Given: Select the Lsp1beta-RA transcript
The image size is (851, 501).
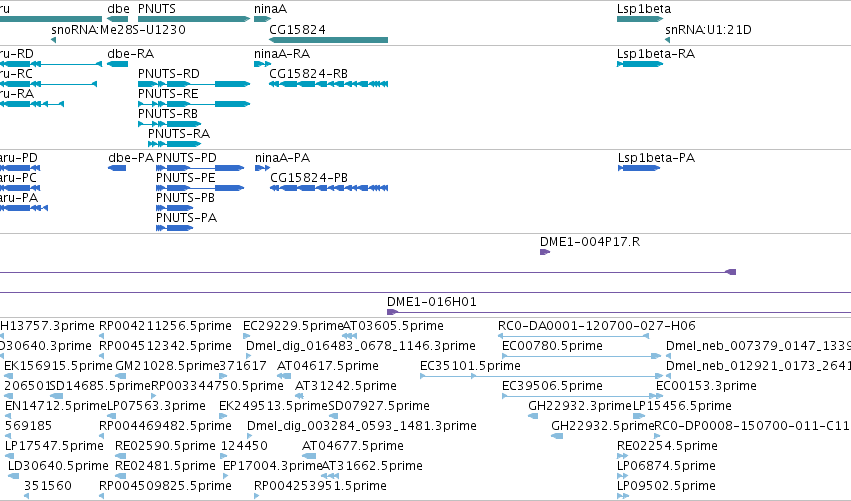Looking at the screenshot, I should (x=640, y=64).
